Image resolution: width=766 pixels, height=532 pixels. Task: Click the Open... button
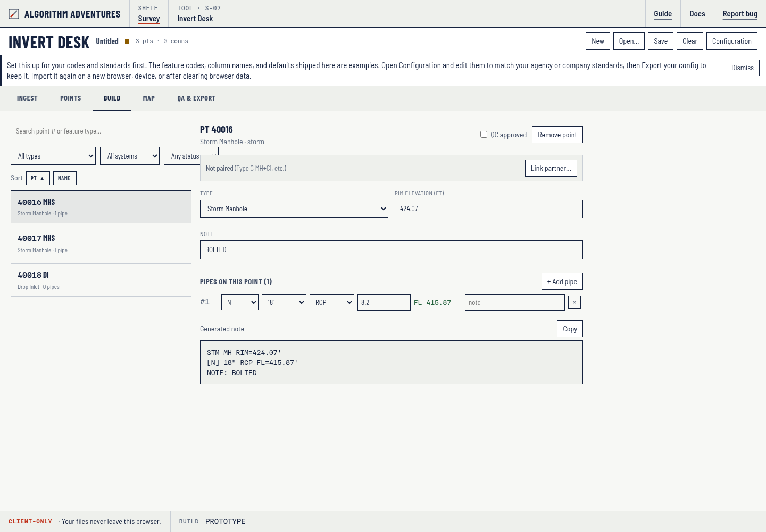629,41
